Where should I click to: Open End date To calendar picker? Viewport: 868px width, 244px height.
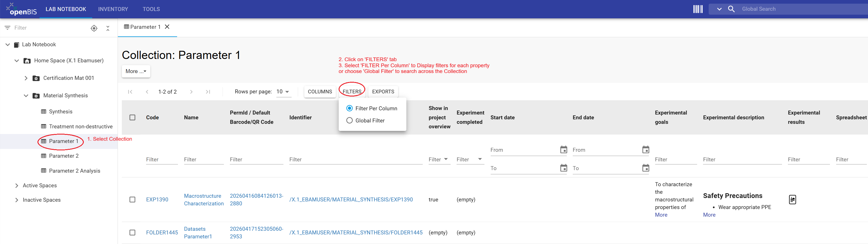pos(646,168)
